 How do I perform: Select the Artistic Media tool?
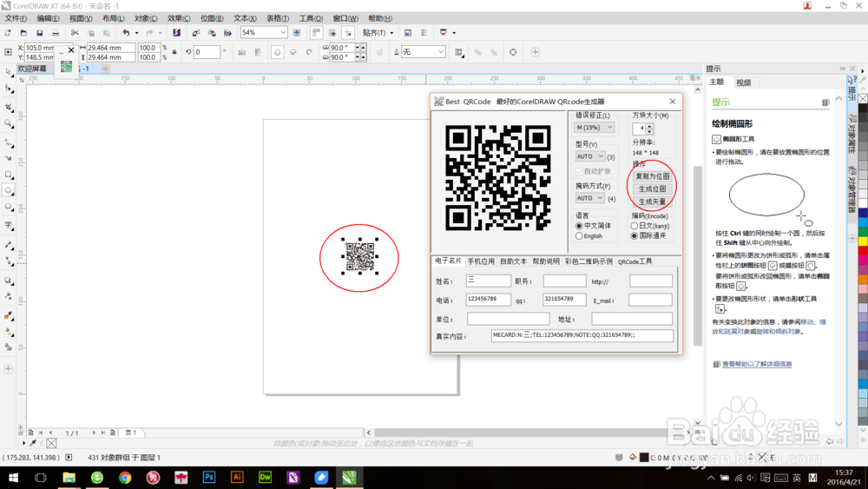(9, 158)
